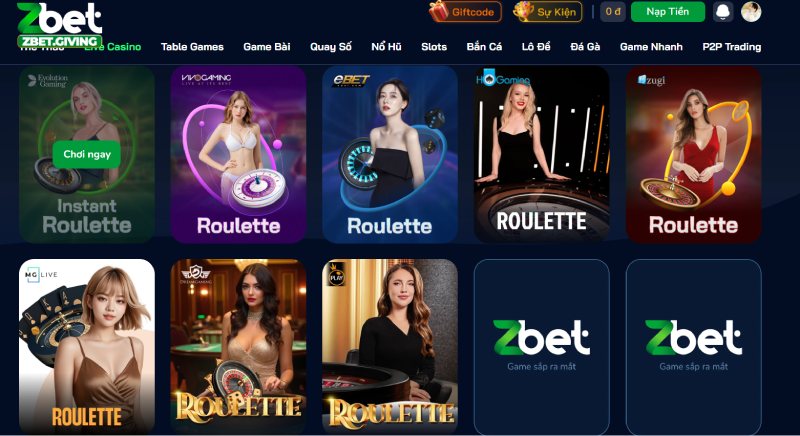This screenshot has height=436, width=800.
Task: Open the MG Live Roulette card
Action: pos(87,347)
